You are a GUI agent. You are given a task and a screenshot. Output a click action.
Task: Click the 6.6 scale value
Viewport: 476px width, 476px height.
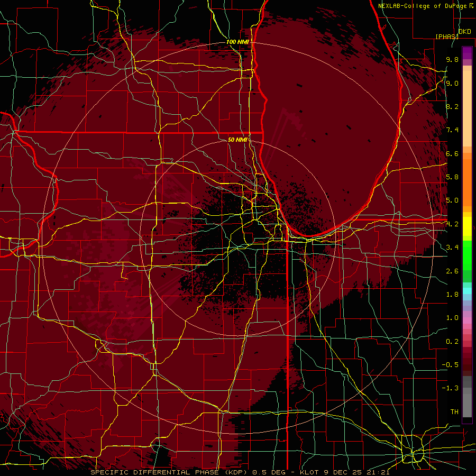[x=452, y=153]
